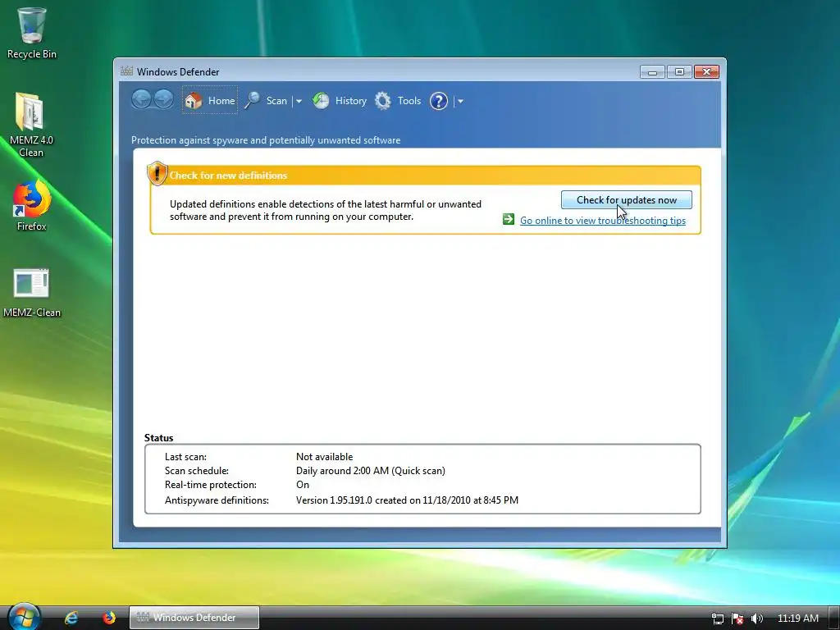Open the Home page house icon
The image size is (840, 630).
(194, 100)
